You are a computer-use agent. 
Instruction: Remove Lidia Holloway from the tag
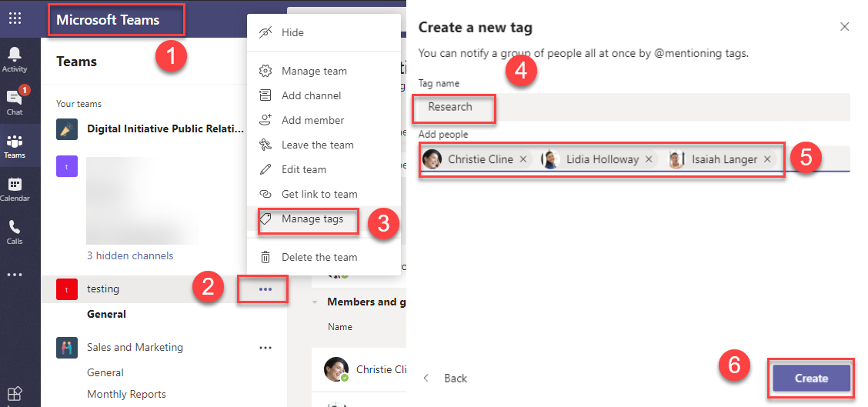point(649,159)
